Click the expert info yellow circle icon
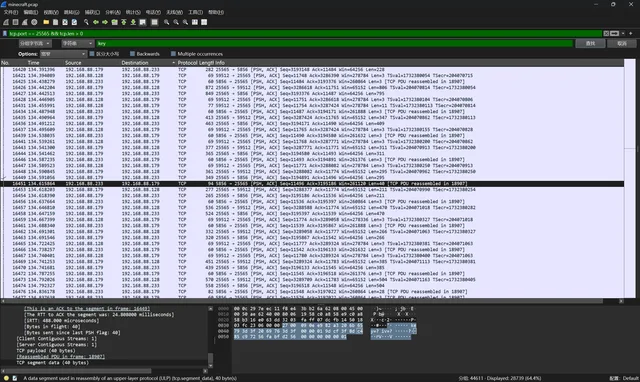Screen dimensions: 640x382 [6, 378]
